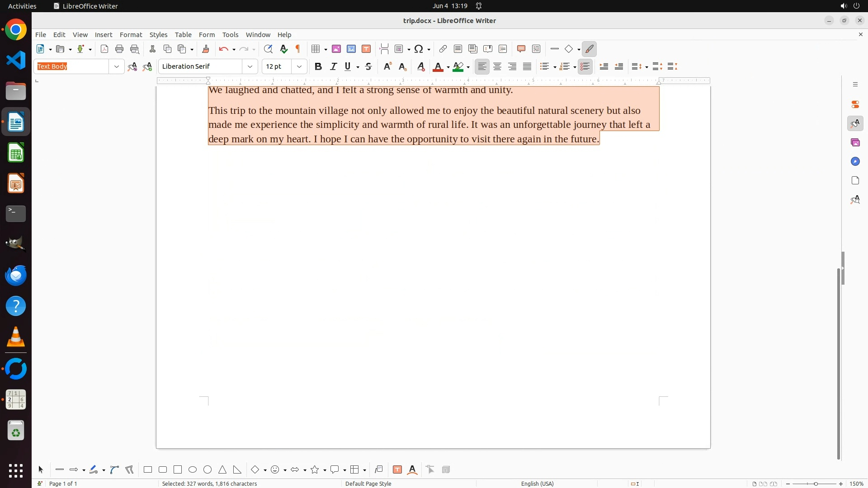
Task: Click Default Page Style in status bar
Action: (x=368, y=483)
